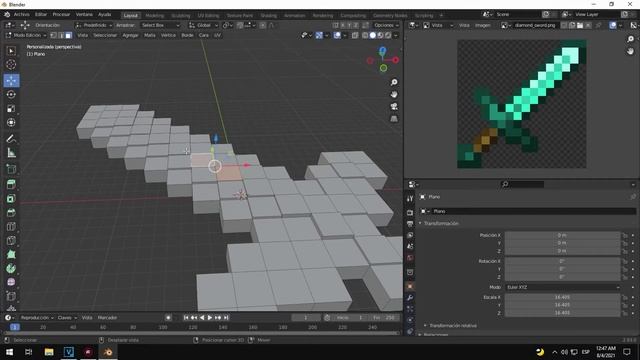The width and height of the screenshot is (640, 360).
Task: Open the Malla menu in the viewport header
Action: (x=149, y=36)
